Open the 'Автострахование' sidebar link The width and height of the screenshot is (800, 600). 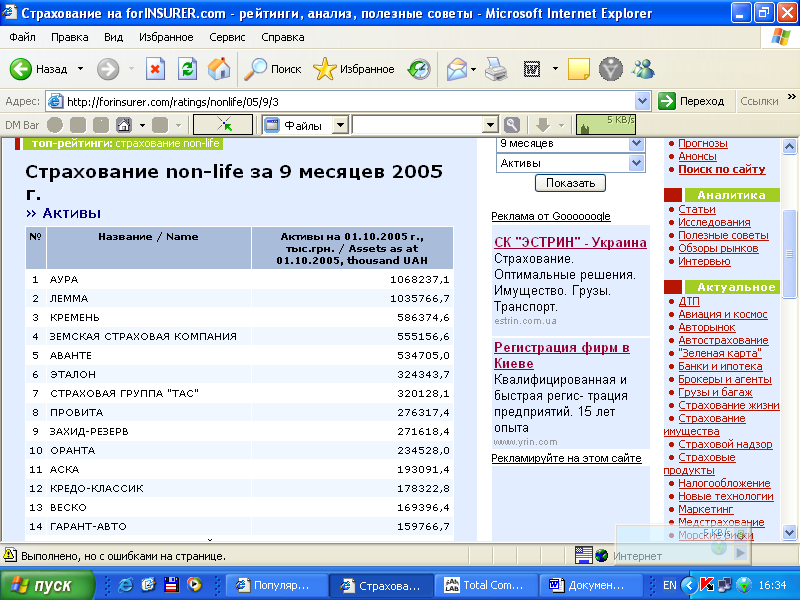723,340
